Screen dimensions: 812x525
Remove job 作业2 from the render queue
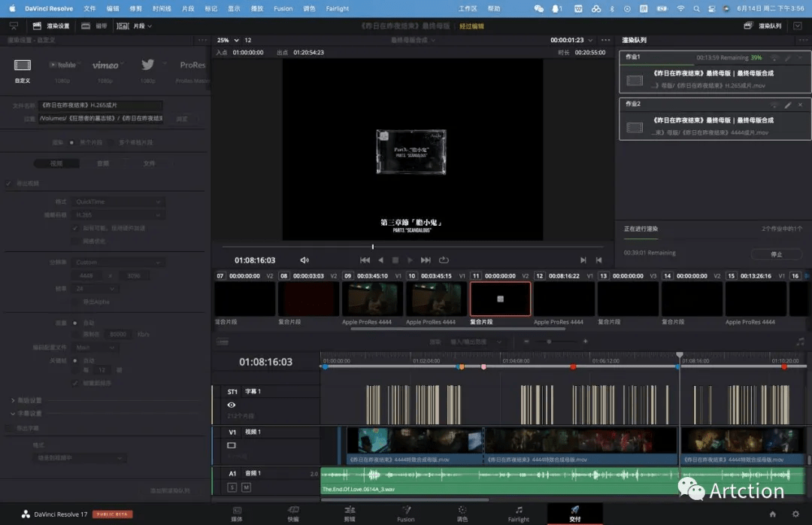point(801,105)
